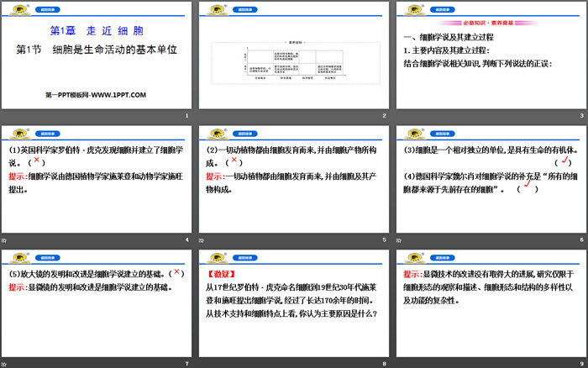Click the blue pill button on slide 7
Viewport: 588px width, 368px height.
pyautogui.click(x=48, y=258)
